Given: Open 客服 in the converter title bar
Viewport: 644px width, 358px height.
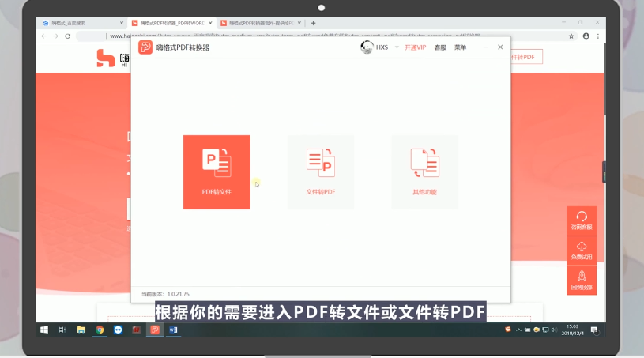Looking at the screenshot, I should tap(440, 47).
